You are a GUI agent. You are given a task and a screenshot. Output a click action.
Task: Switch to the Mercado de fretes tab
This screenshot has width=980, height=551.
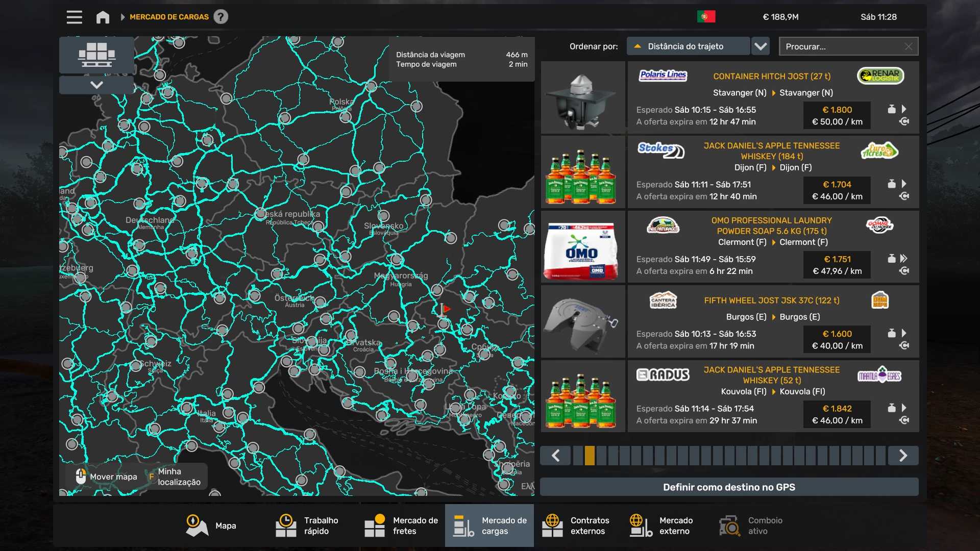401,525
